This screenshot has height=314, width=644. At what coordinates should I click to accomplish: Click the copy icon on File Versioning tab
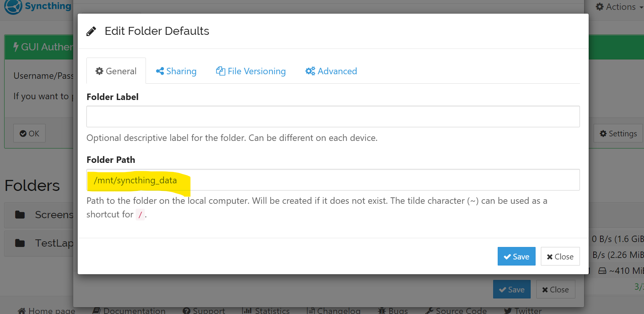coord(220,71)
